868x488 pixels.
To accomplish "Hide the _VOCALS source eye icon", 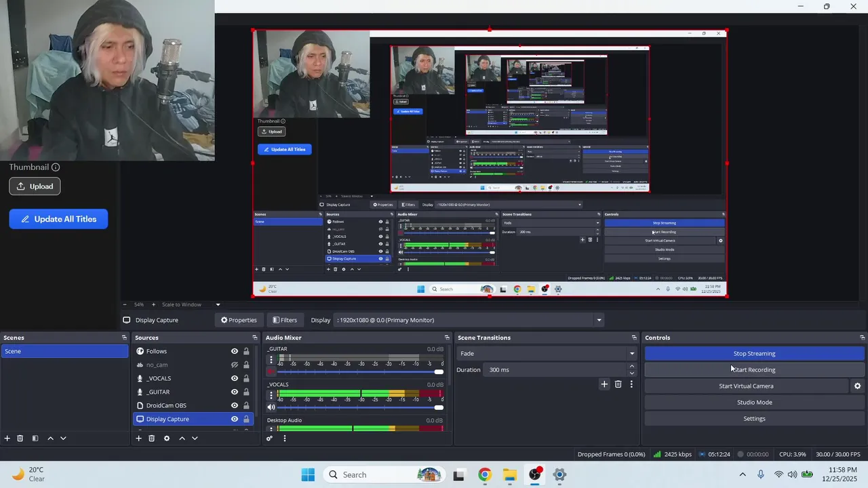I will click(235, 378).
